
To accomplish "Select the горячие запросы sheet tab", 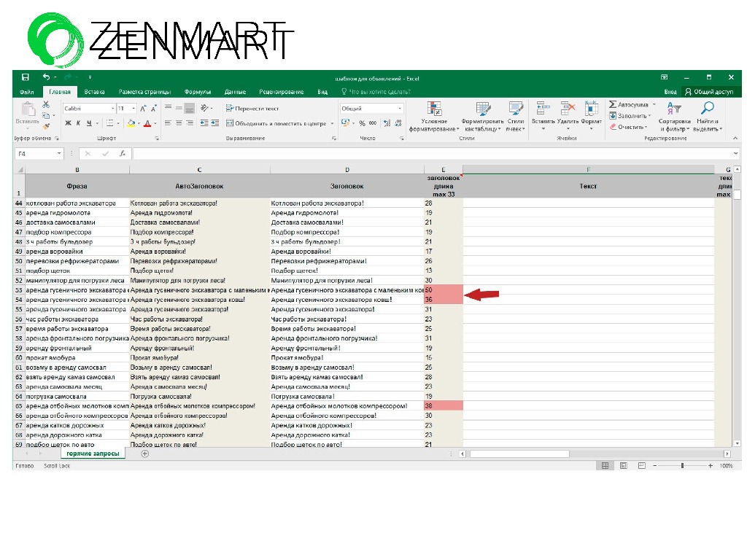I will [93, 454].
